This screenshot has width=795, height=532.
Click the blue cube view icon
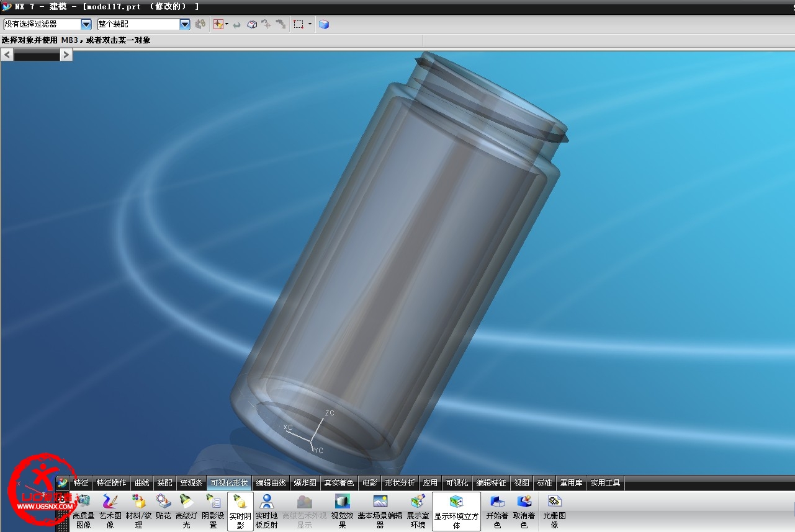[324, 24]
